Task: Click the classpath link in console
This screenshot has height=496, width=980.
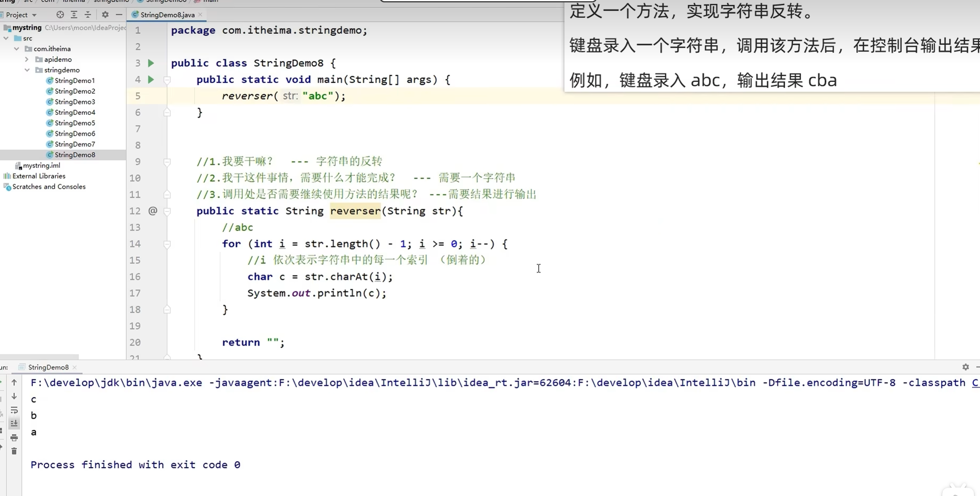Action: [x=976, y=383]
